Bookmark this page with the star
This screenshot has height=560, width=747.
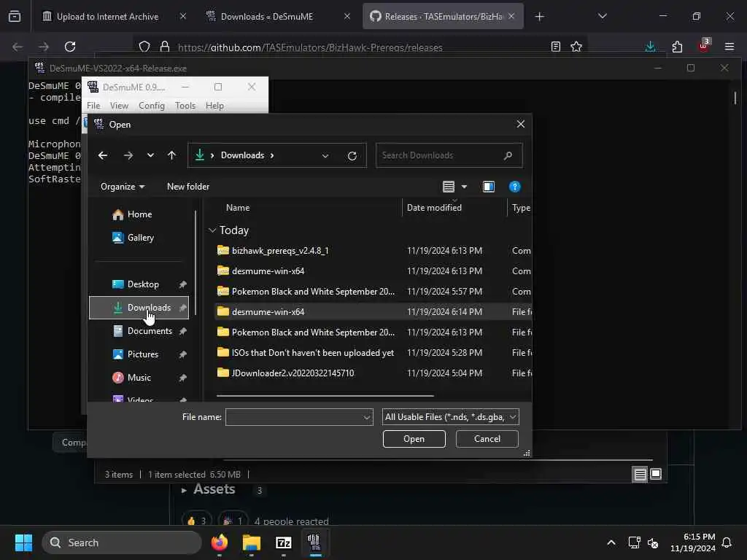pyautogui.click(x=576, y=47)
